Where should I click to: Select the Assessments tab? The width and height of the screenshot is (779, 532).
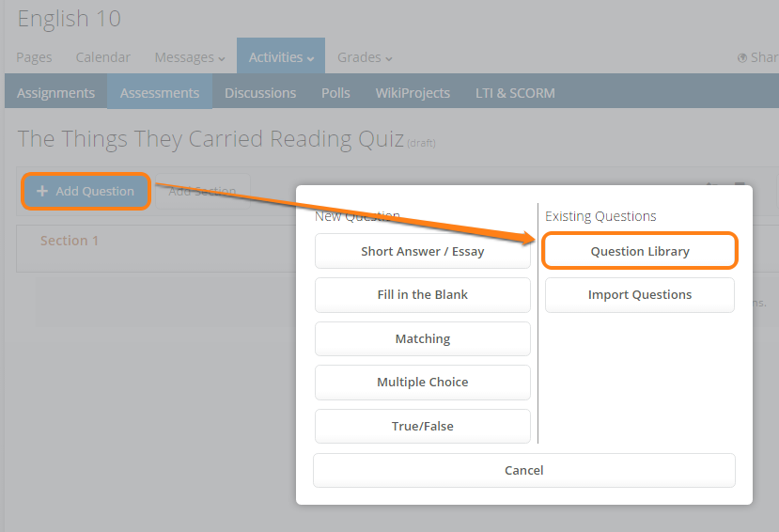tap(160, 93)
